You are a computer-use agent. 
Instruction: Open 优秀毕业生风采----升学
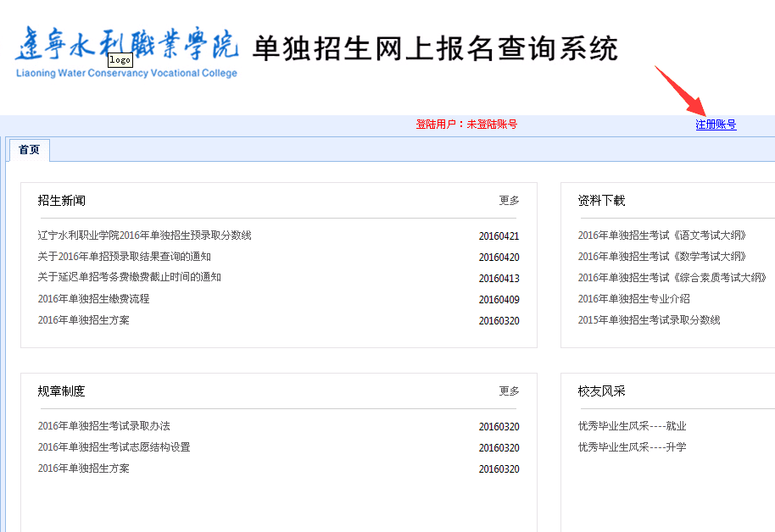coord(633,447)
